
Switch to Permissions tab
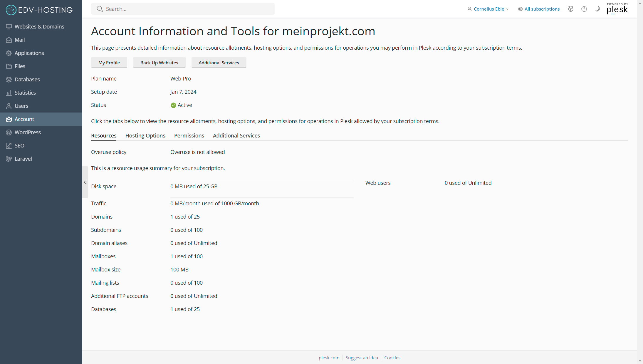pos(189,135)
